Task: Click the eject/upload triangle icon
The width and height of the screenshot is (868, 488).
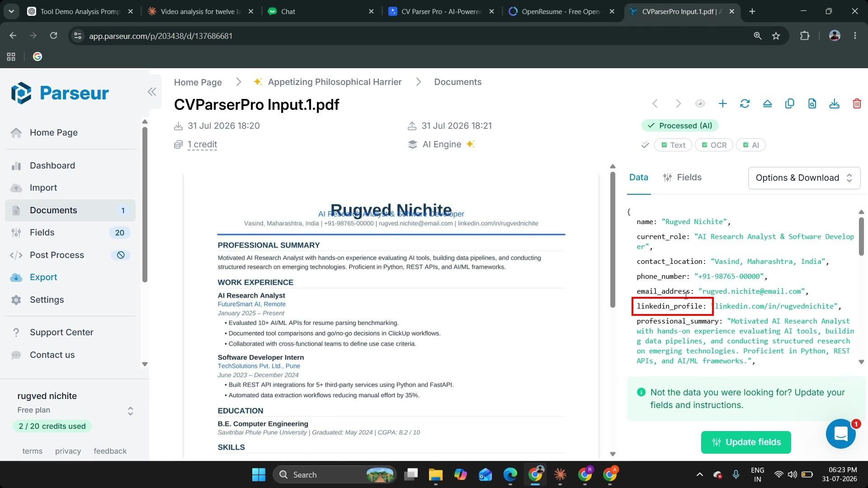Action: click(x=767, y=104)
